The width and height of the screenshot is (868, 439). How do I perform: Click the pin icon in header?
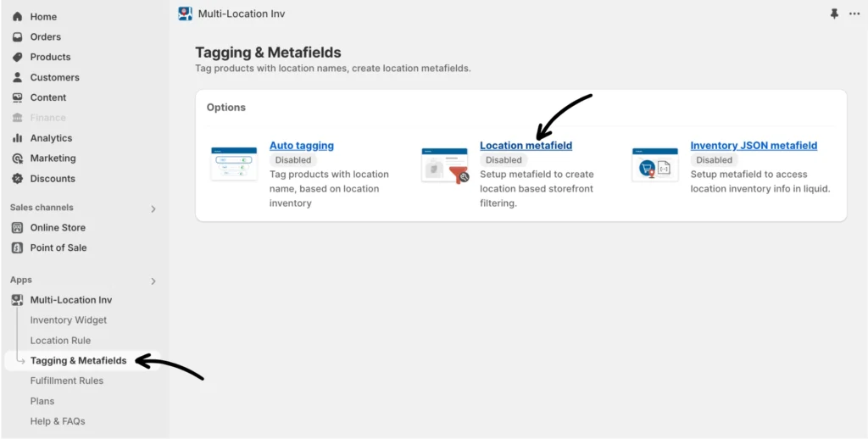click(x=834, y=14)
